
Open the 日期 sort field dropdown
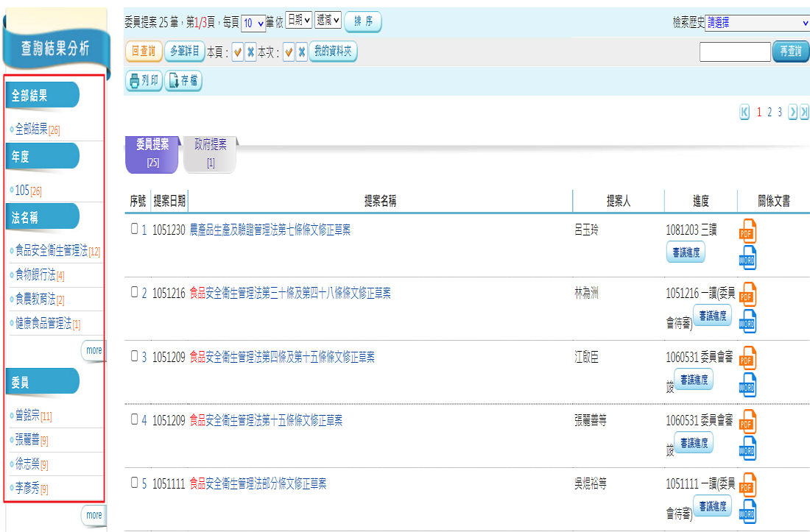(298, 21)
